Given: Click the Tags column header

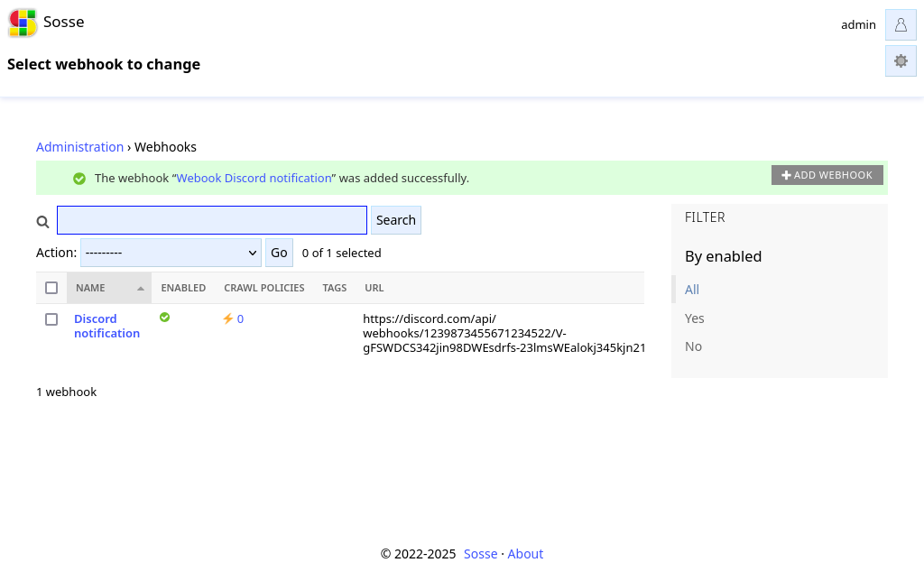Looking at the screenshot, I should pyautogui.click(x=334, y=288).
